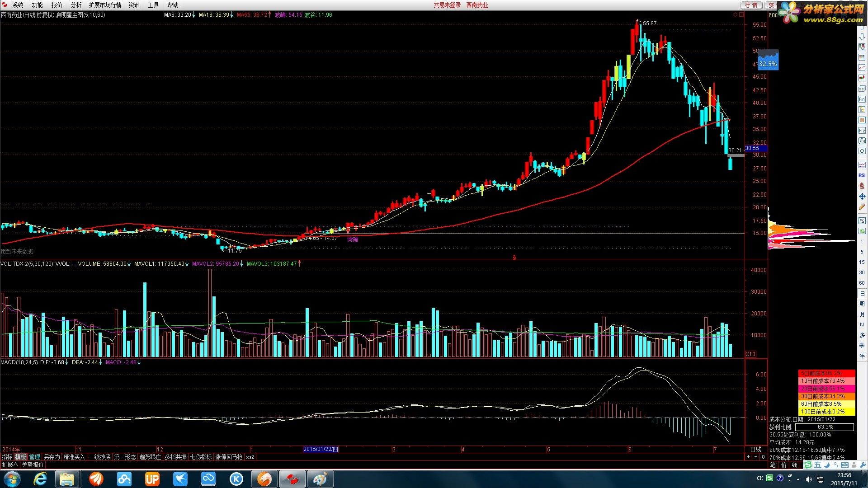Select monthly 月 period
This screenshot has height=488, width=868.
coord(862,314)
